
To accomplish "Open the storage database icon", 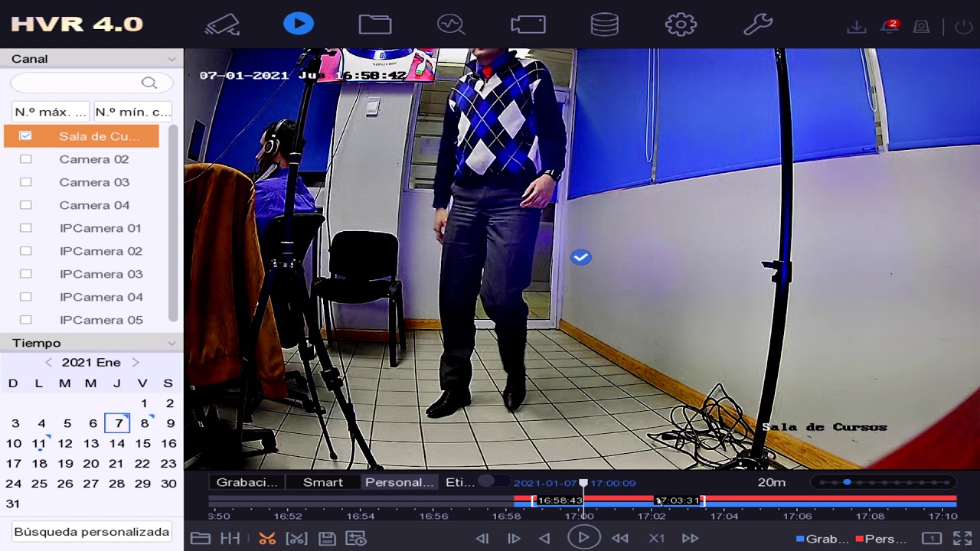I will point(604,24).
